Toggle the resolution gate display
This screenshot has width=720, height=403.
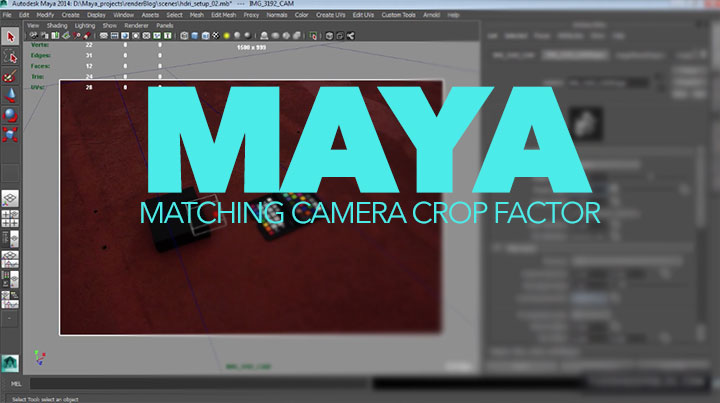tap(125, 36)
